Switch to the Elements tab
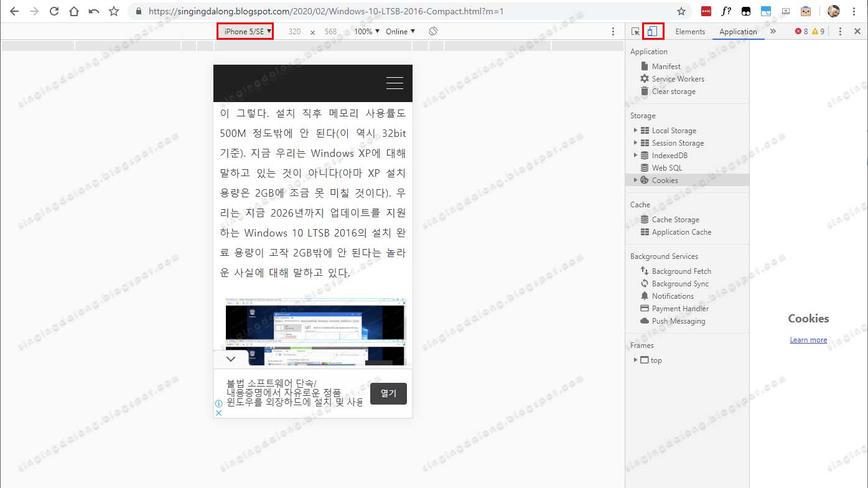Screen dimensions: 868x488 coord(690,31)
